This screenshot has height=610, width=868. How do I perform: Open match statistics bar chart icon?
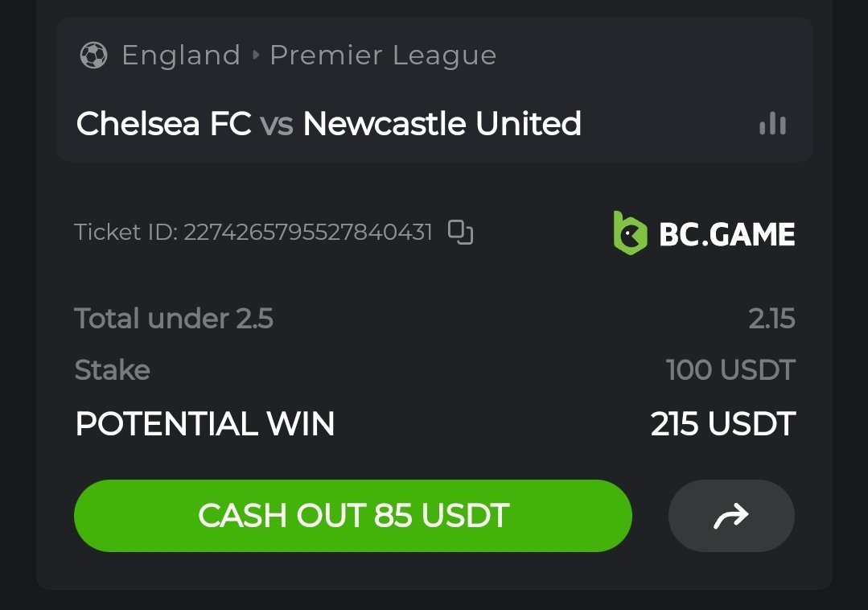(772, 124)
